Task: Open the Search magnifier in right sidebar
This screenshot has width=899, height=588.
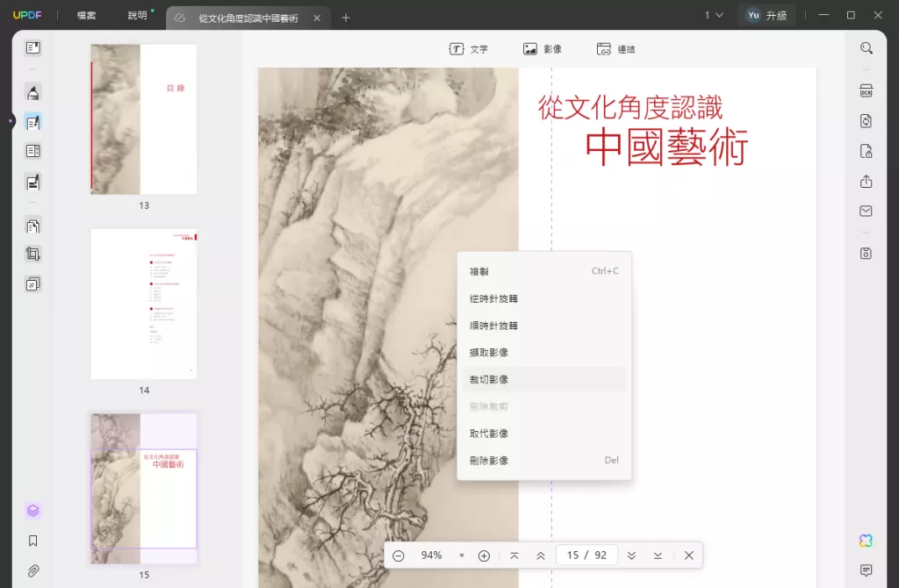Action: pos(867,48)
